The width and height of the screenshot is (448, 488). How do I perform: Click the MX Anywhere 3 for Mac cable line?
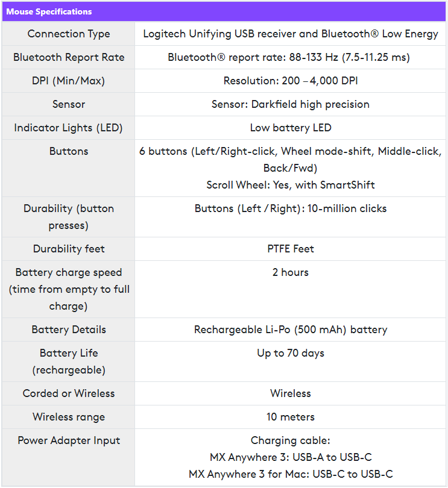[x=291, y=474]
